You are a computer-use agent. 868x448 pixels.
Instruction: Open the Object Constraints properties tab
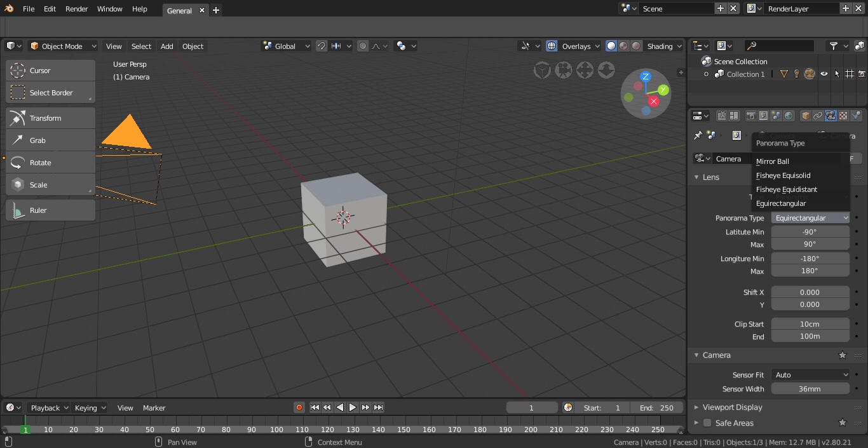point(818,116)
